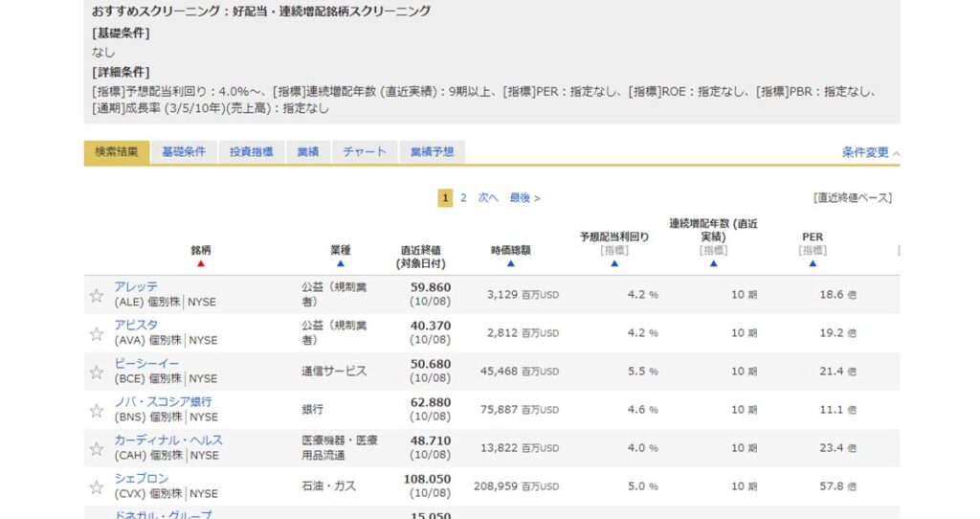Click PER value 57.8 倍
Viewport: 980px width, 519px height.
point(838,486)
